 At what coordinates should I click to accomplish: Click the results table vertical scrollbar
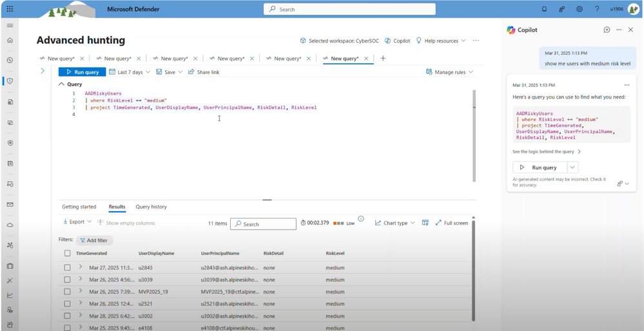[474, 270]
